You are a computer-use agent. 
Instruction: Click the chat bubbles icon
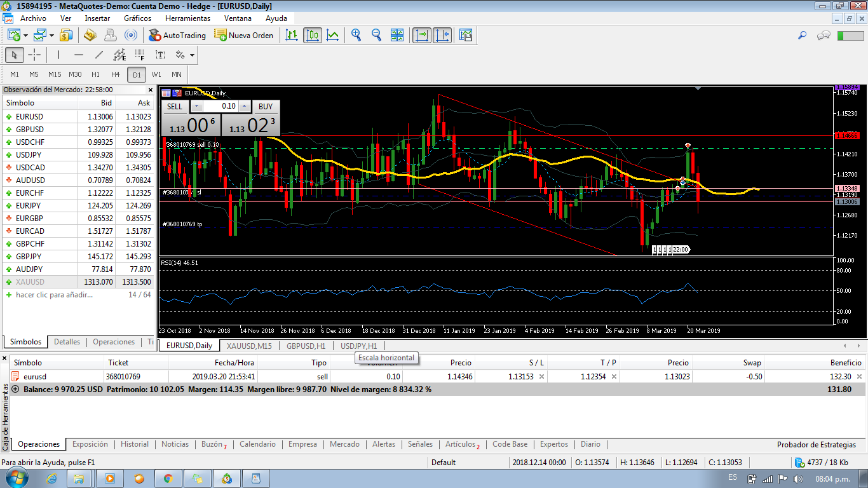click(x=824, y=36)
